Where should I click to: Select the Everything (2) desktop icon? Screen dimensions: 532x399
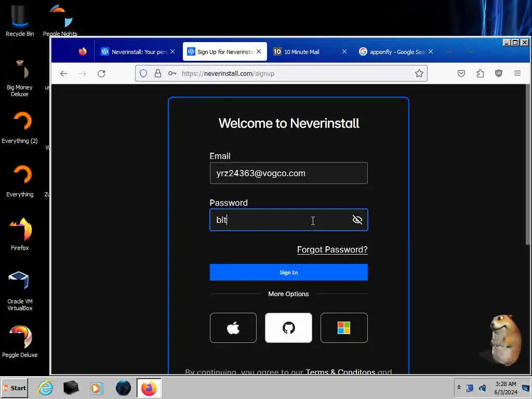20,128
